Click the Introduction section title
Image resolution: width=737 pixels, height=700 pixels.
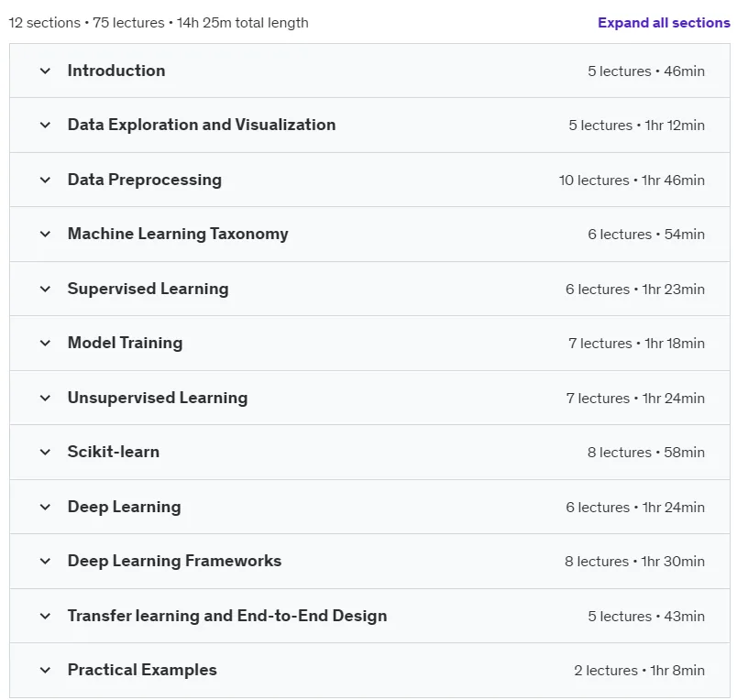[116, 71]
